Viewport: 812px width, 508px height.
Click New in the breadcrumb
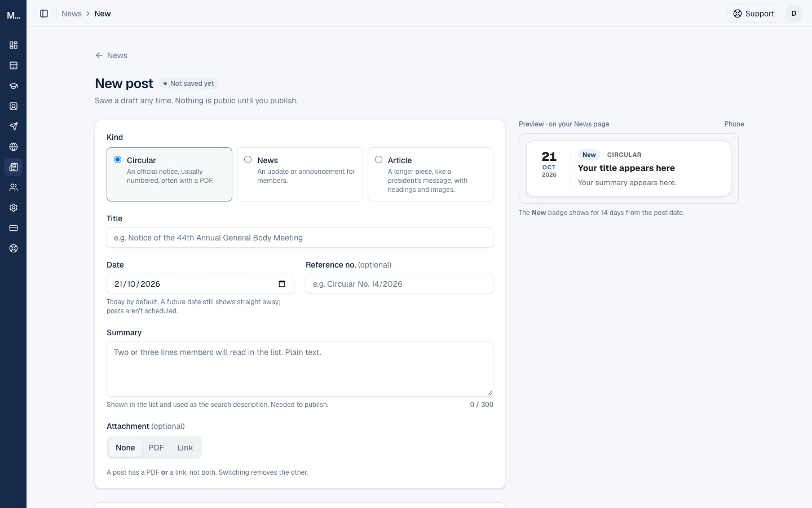[x=103, y=14]
